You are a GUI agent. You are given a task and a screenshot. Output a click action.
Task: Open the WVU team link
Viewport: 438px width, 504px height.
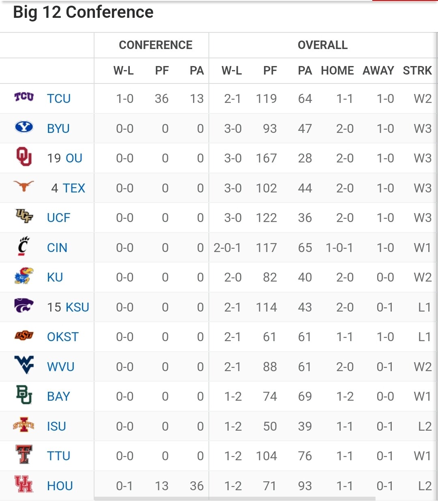pos(61,367)
